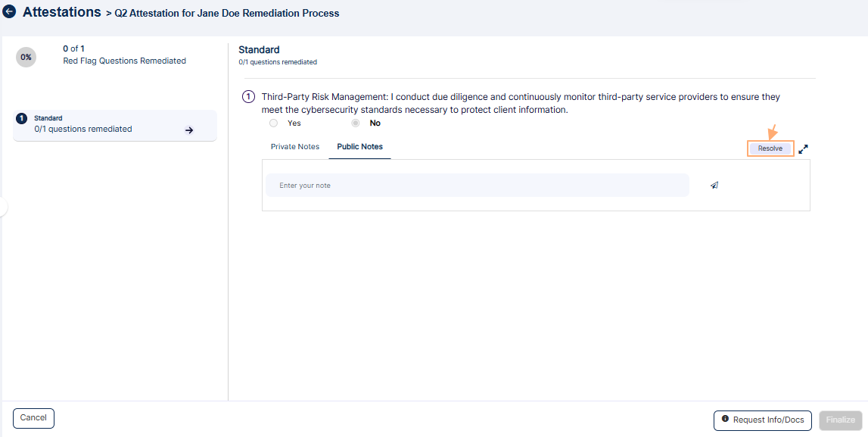This screenshot has width=868, height=437.
Task: Toggle the No answer for the risk question
Action: (355, 123)
